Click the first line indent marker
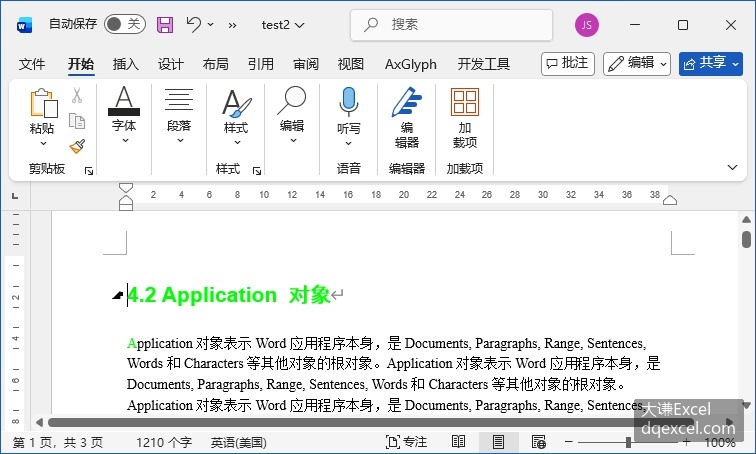Image resolution: width=756 pixels, height=454 pixels. click(x=126, y=188)
